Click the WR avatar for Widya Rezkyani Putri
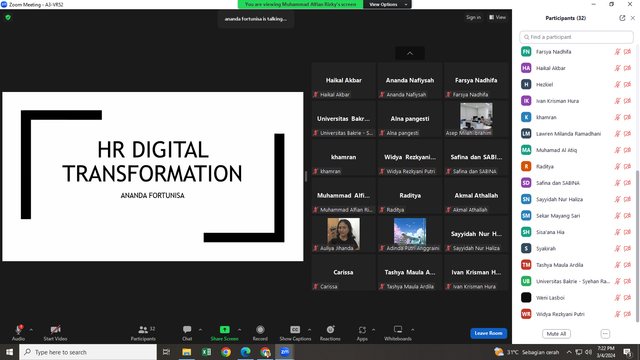This screenshot has height=360, width=640. (526, 313)
